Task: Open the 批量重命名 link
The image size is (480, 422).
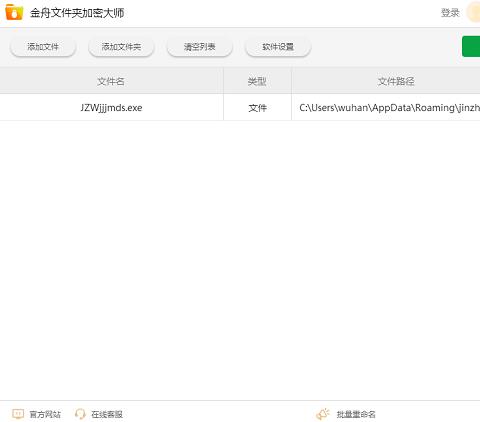Action: tap(356, 414)
